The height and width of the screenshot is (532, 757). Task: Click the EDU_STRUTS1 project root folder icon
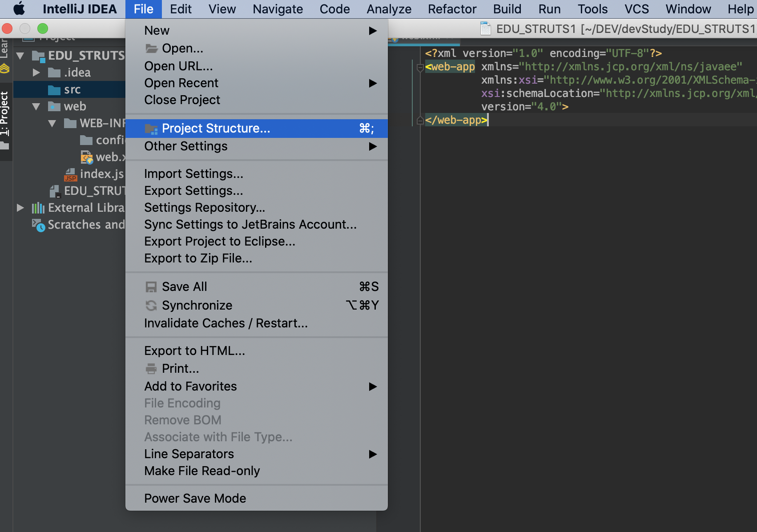click(x=39, y=56)
